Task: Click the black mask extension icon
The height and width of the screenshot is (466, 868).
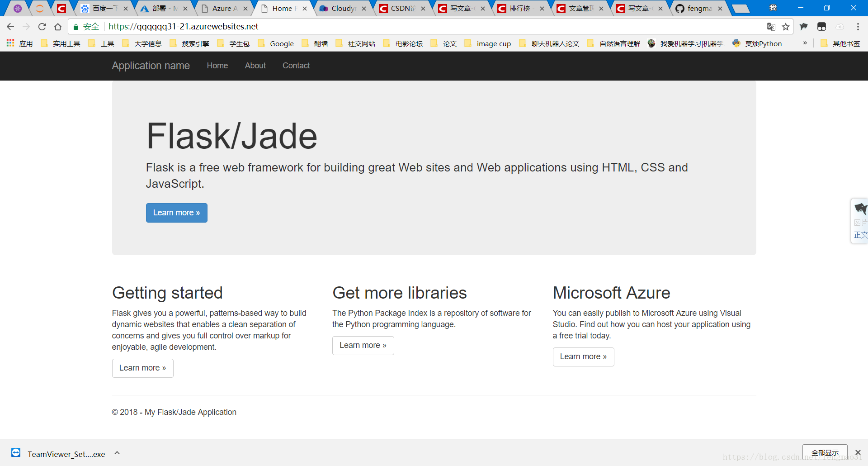Action: pyautogui.click(x=822, y=27)
